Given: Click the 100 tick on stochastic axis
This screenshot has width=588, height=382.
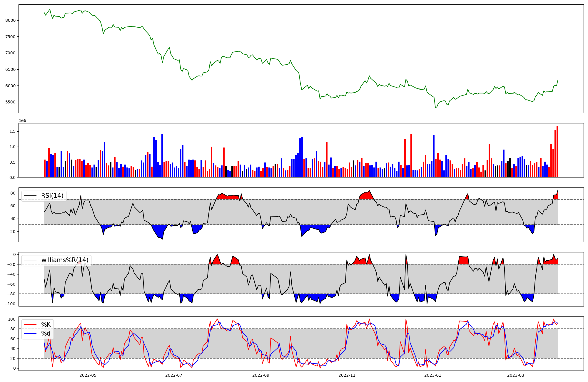Looking at the screenshot, I should pos(12,319).
